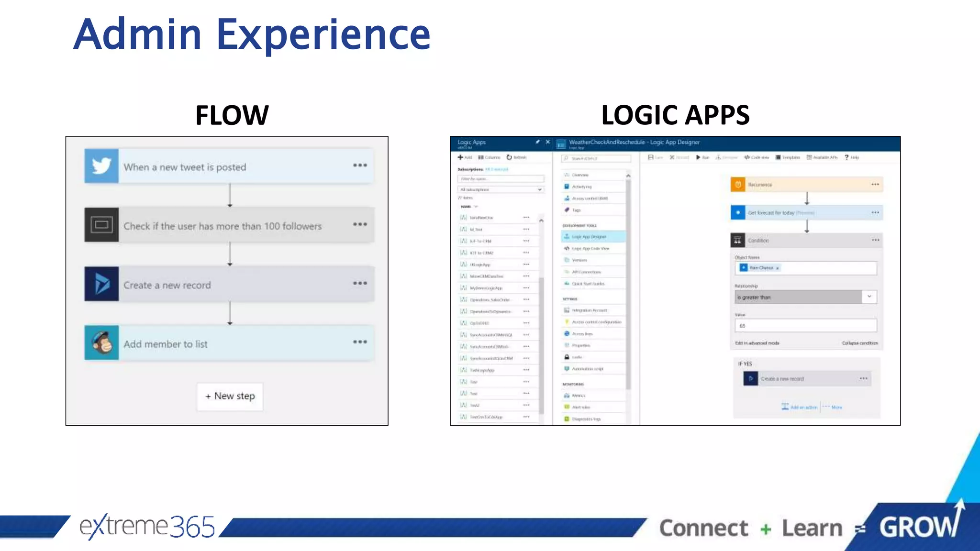Click the Dynamics icon on Flow's Create a new record
The width and height of the screenshot is (980, 551).
pyautogui.click(x=101, y=284)
